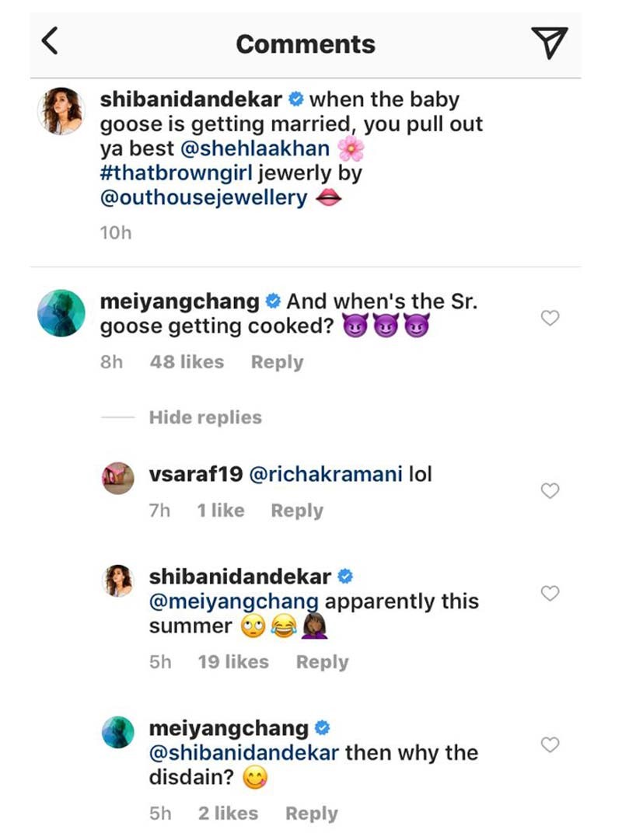
Task: Reply to vsaraf19's comment
Action: [296, 511]
